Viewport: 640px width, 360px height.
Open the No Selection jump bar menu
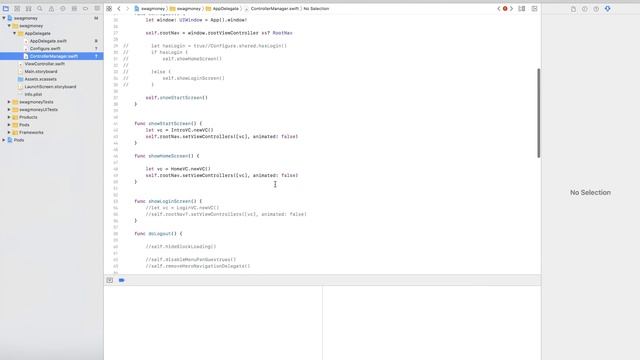click(x=316, y=9)
